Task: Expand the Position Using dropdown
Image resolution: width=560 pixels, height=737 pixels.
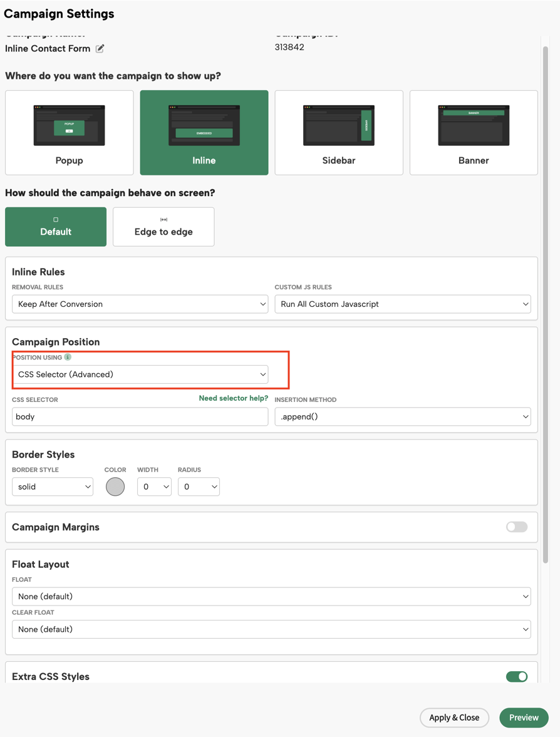Action: click(140, 374)
